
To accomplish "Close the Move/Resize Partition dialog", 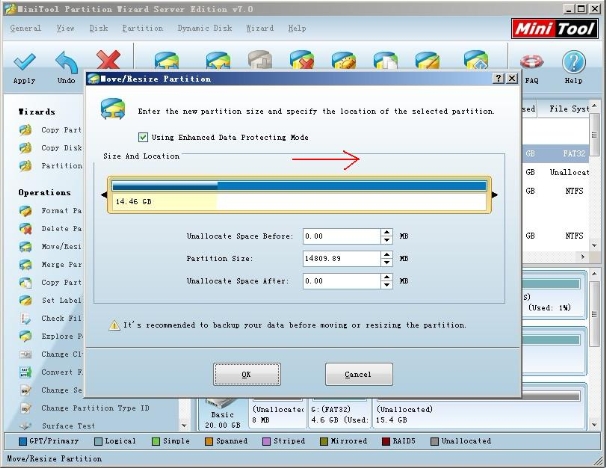I will tap(512, 78).
